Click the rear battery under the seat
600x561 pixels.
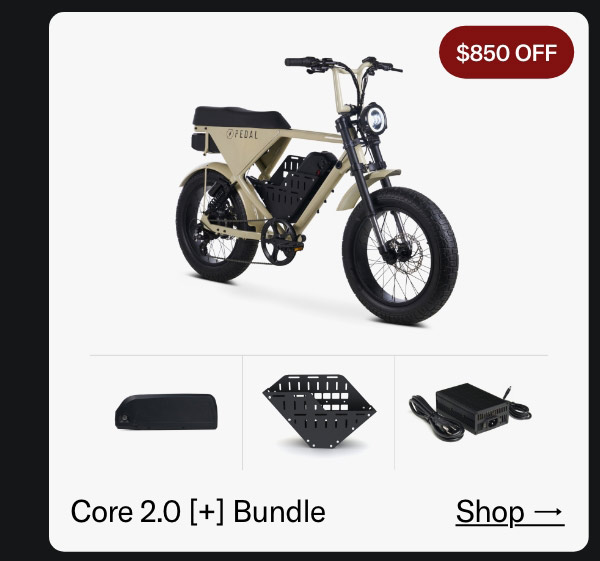199,141
